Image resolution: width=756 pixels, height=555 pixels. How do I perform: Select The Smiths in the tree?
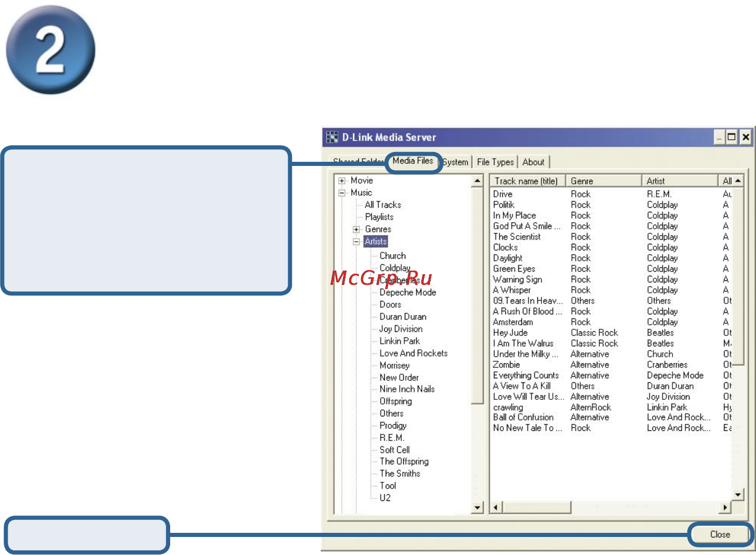400,474
